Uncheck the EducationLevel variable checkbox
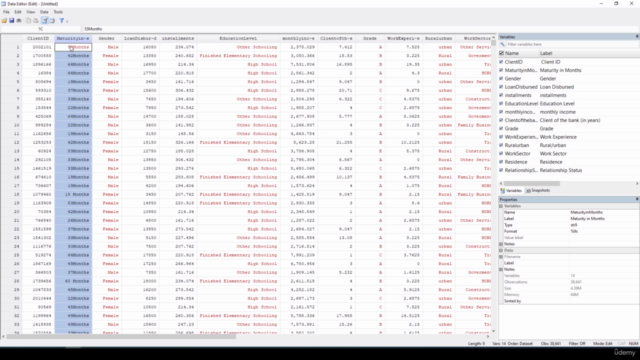This screenshot has height=360, width=640. [501, 104]
